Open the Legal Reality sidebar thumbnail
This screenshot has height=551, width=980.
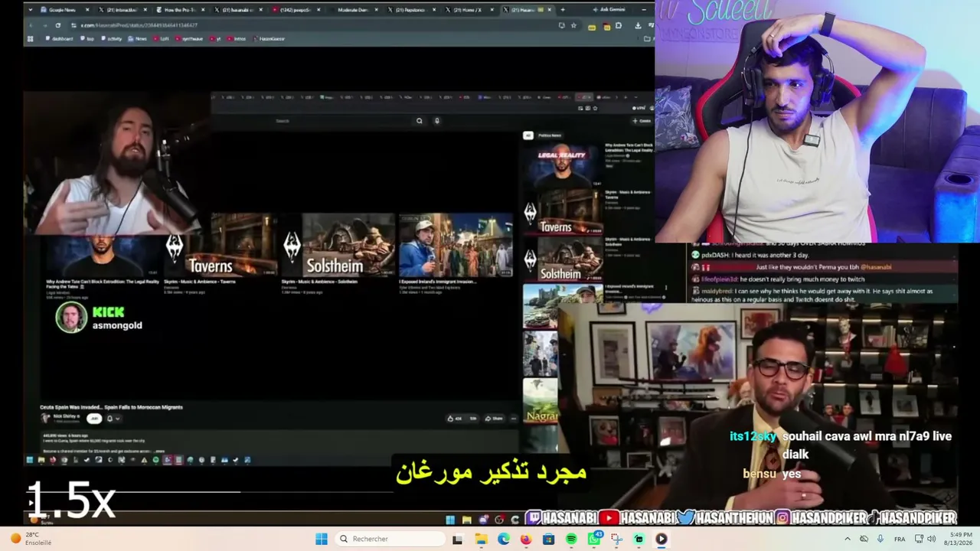click(x=562, y=165)
